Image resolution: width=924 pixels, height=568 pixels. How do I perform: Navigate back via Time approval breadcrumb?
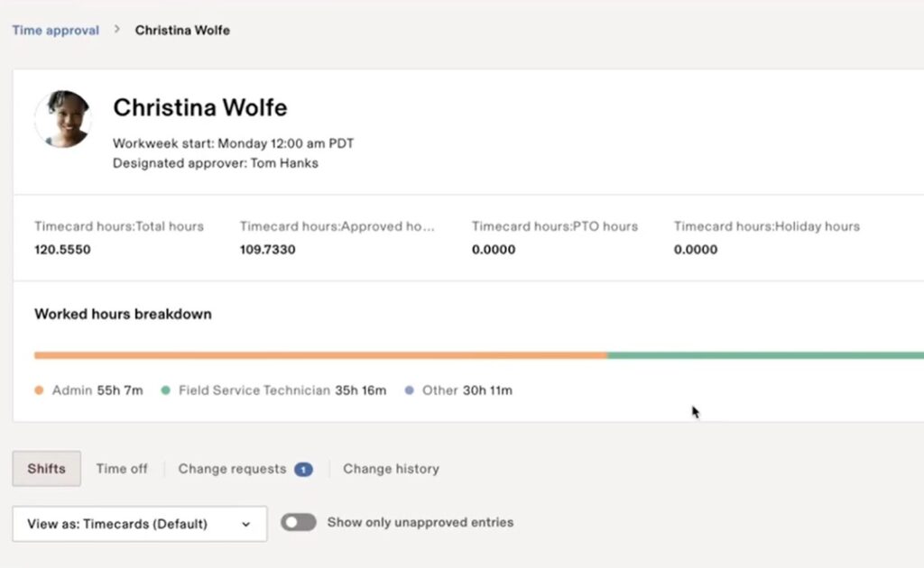[x=55, y=30]
